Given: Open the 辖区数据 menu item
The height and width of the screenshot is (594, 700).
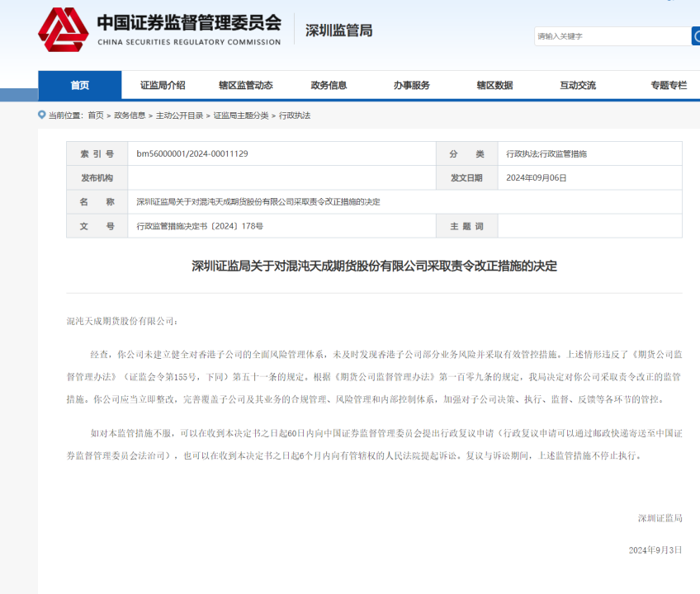Looking at the screenshot, I should [494, 85].
